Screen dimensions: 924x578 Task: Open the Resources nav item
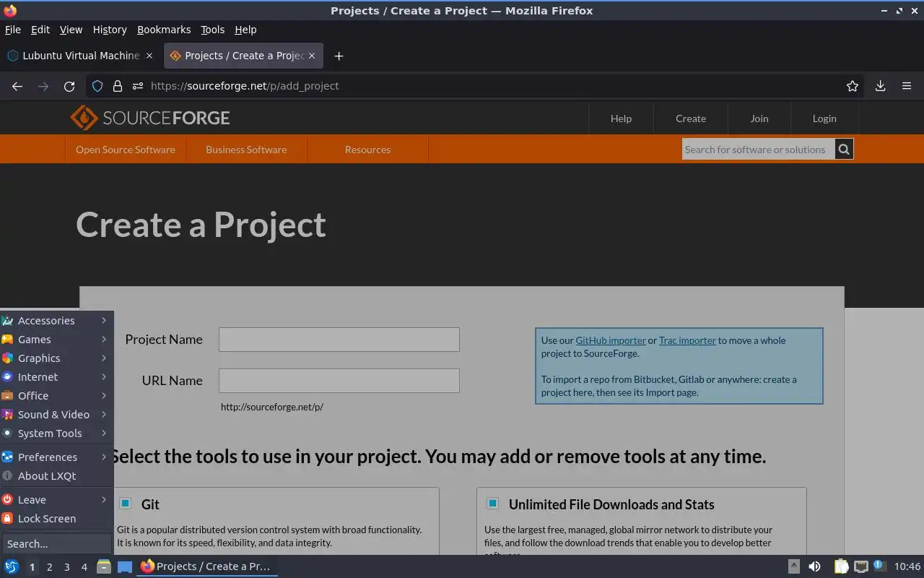coord(367,150)
